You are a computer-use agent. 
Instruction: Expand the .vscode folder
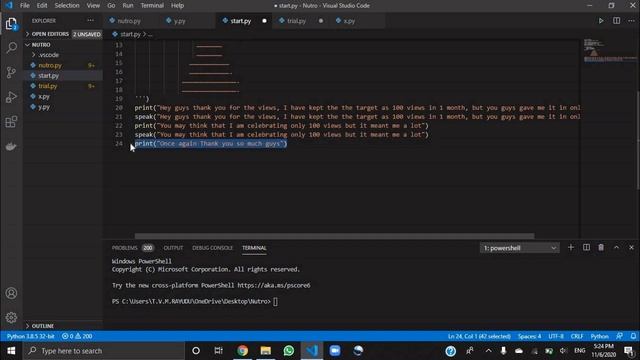coord(49,55)
